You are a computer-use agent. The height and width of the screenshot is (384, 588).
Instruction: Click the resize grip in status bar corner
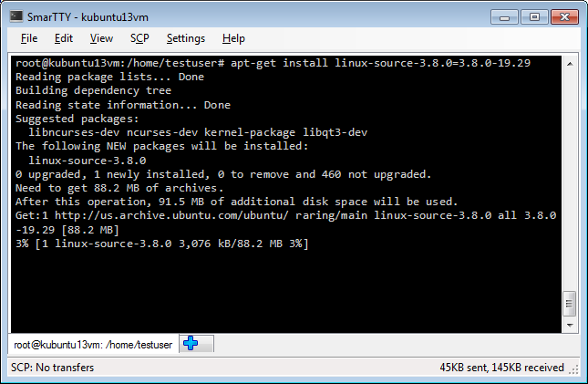click(573, 369)
